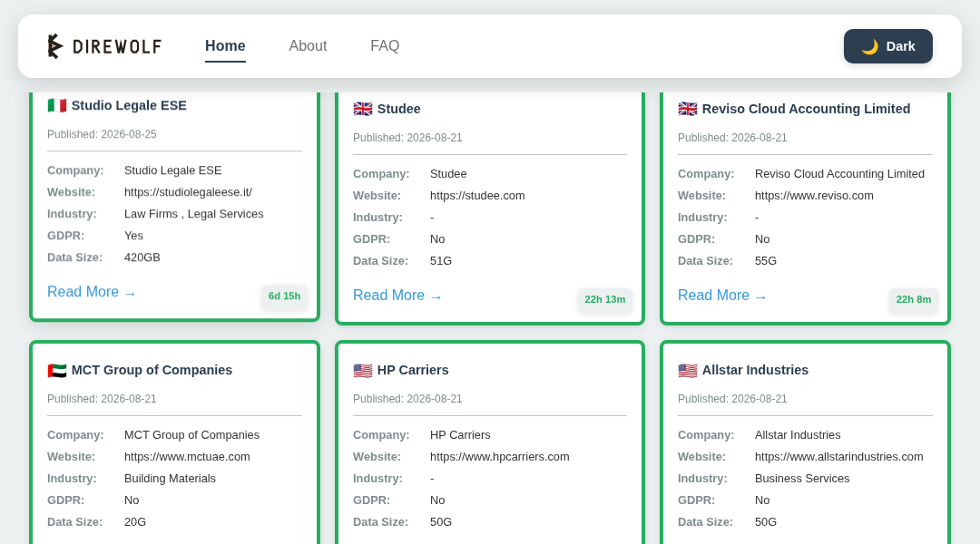Click the 51G data size value

click(441, 261)
